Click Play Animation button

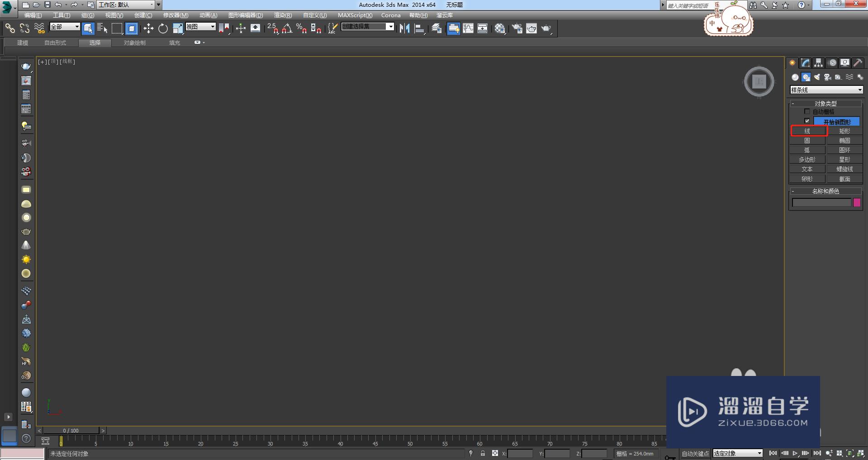795,453
